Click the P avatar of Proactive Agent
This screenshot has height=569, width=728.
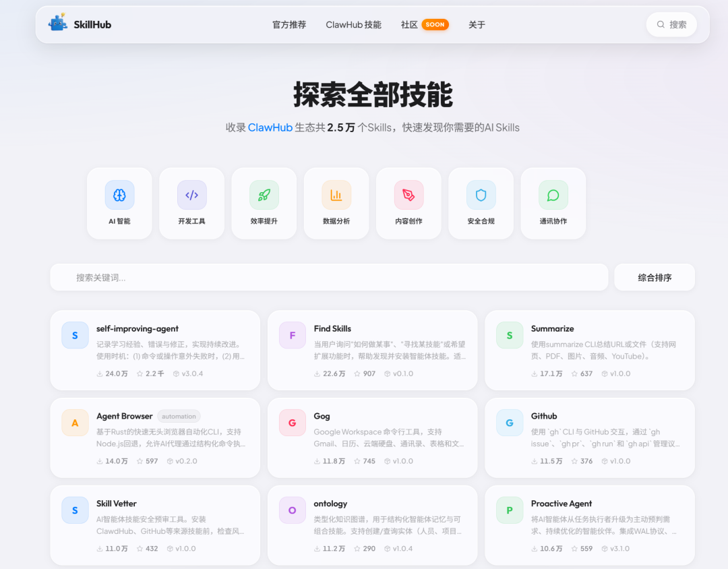coord(510,510)
